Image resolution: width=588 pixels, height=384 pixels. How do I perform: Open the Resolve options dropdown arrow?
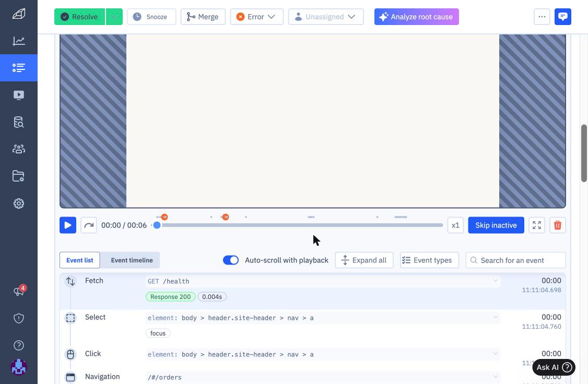(x=114, y=17)
